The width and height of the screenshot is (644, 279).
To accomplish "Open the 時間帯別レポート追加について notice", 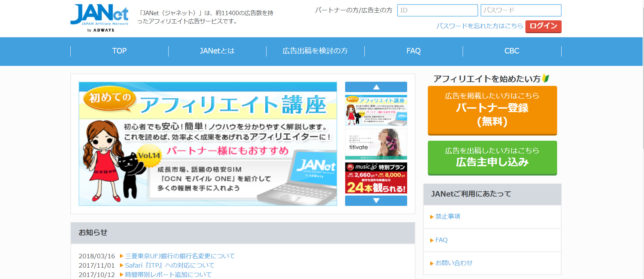I will [168, 275].
